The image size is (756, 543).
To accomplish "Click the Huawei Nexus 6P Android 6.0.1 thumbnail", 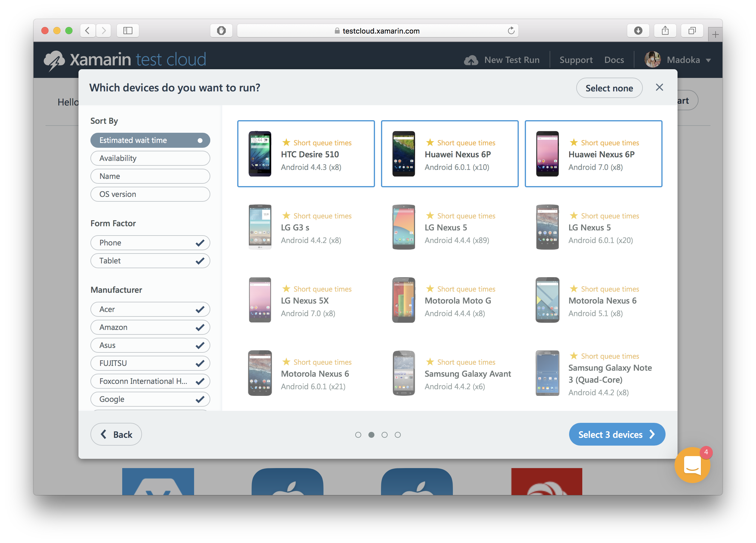I will pos(450,154).
